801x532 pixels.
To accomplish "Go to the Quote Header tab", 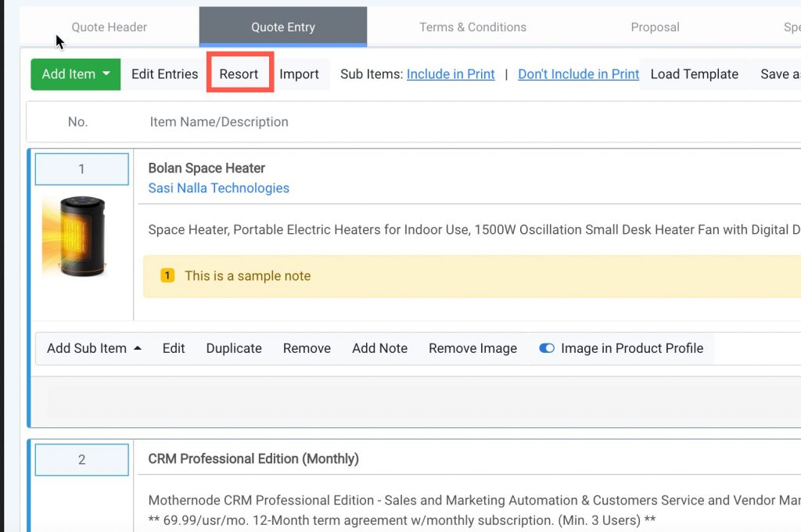I will point(109,27).
